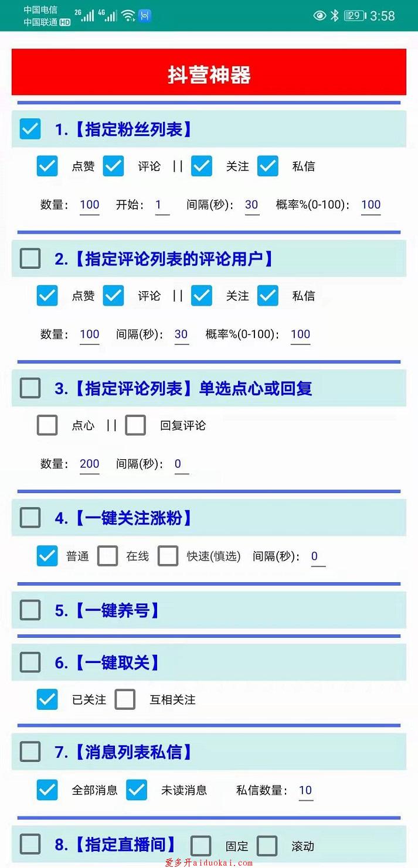Enable section 2 指定评论列表的评论用户 checkbox
The height and width of the screenshot is (868, 418).
pyautogui.click(x=30, y=258)
